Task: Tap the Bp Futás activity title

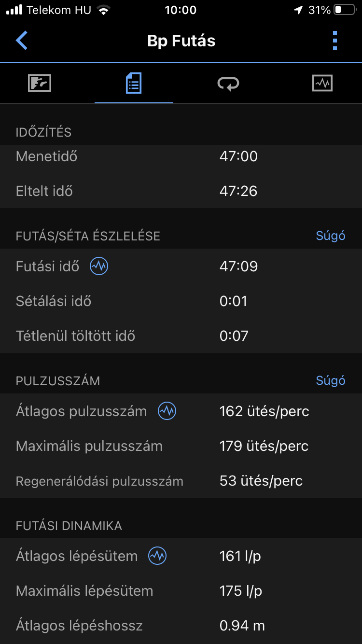Action: pos(181,41)
